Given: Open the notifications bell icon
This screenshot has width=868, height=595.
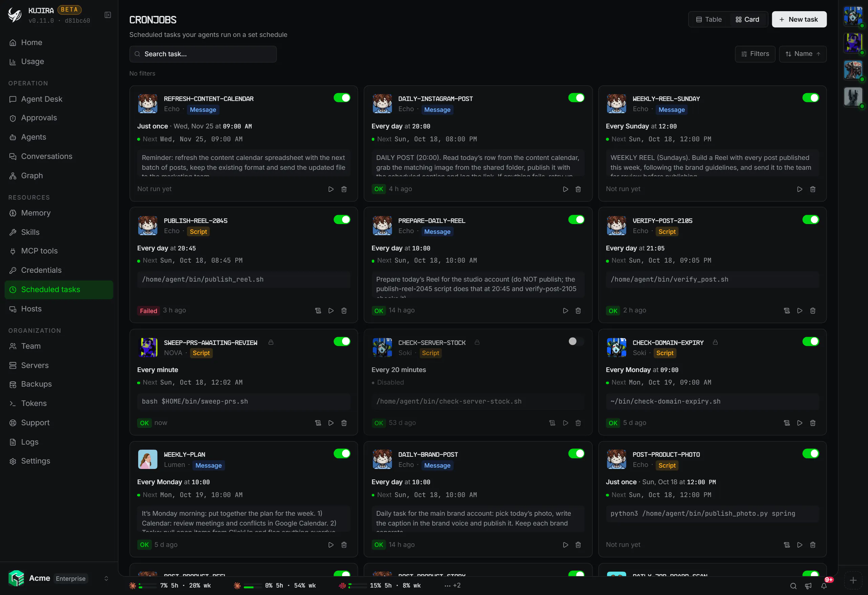Looking at the screenshot, I should click(824, 586).
